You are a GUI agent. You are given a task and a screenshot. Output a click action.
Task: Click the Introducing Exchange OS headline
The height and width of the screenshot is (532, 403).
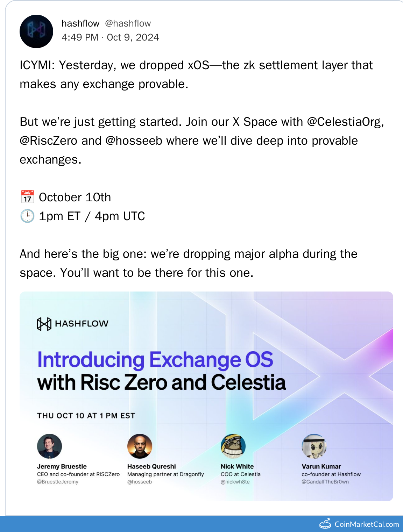point(155,360)
